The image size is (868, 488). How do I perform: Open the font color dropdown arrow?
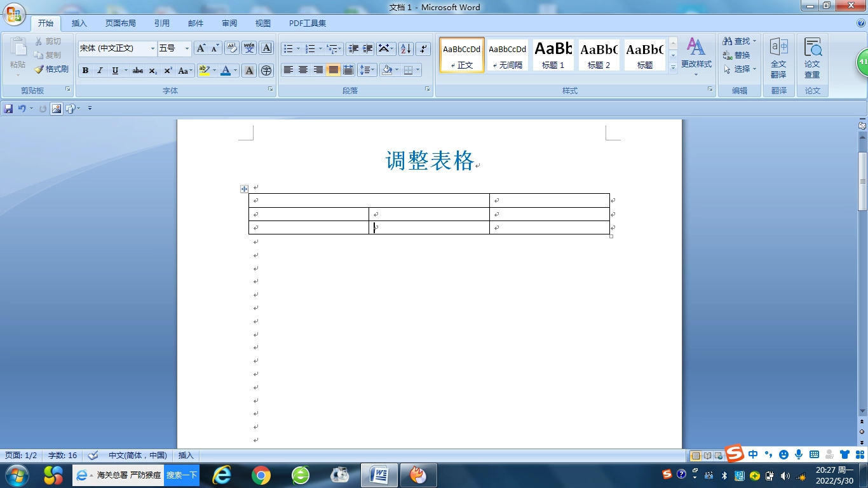pos(234,71)
